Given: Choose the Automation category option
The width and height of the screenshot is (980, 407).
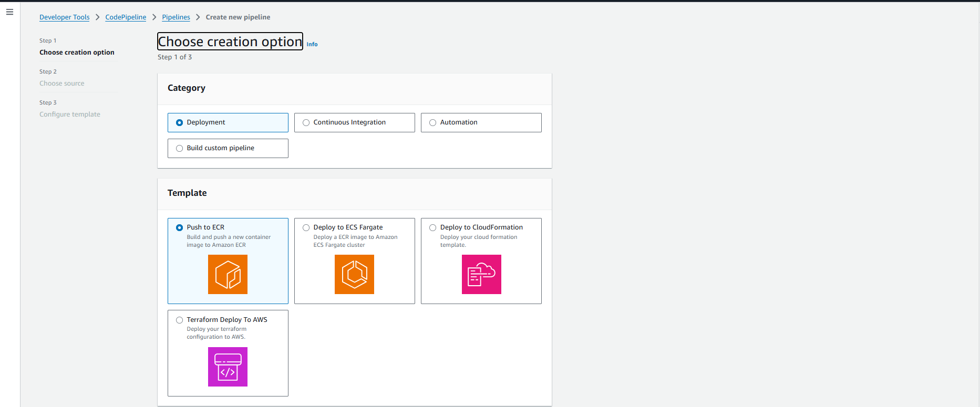Looking at the screenshot, I should coord(433,123).
